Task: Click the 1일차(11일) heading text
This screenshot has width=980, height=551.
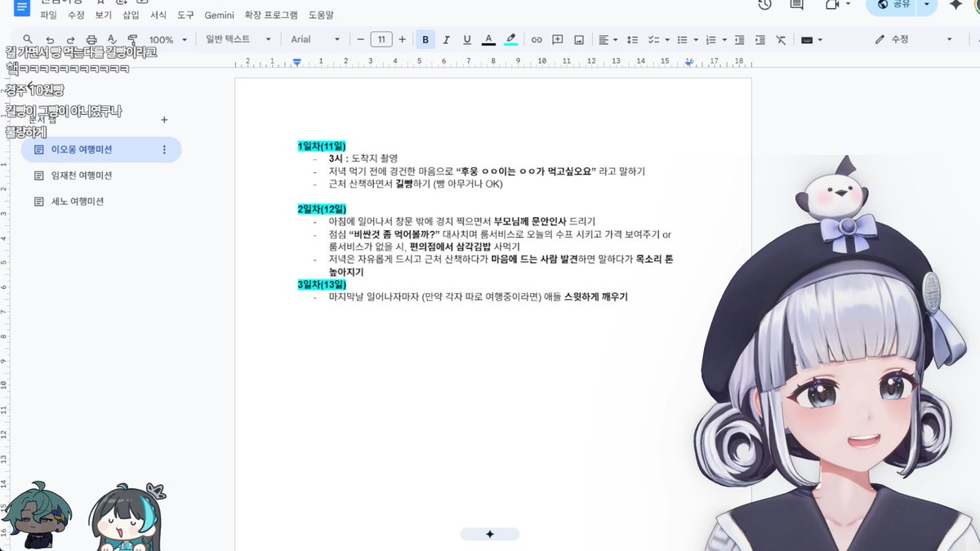Action: point(322,146)
